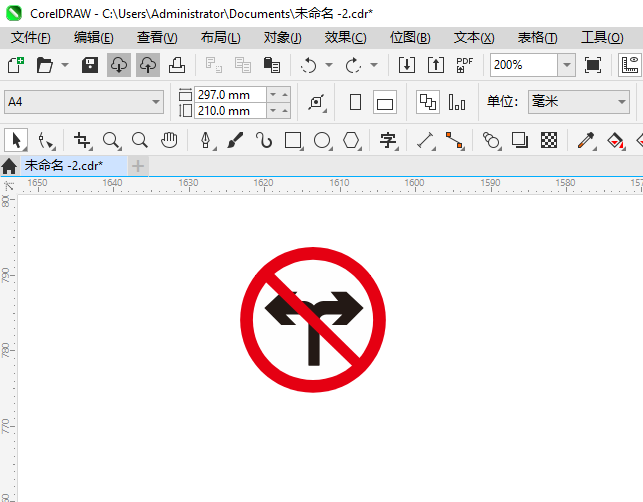Click the Auto-fit page icon
The width and height of the screenshot is (643, 502).
pos(317,102)
